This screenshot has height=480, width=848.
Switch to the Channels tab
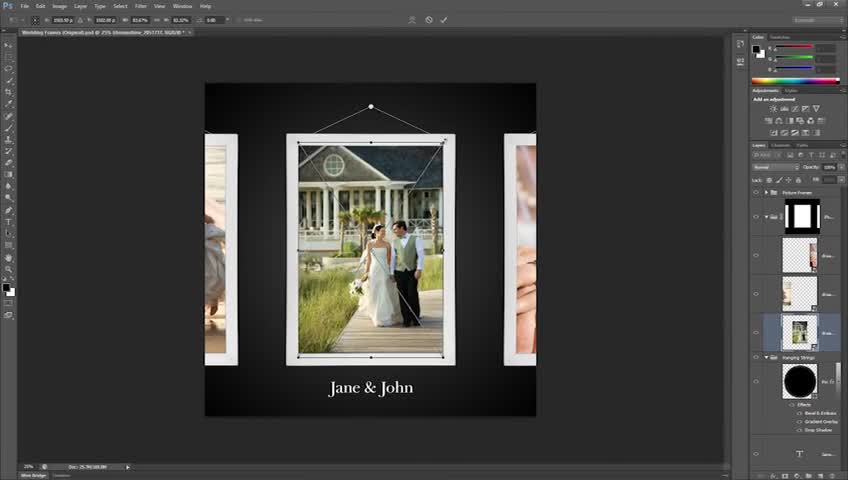(x=780, y=145)
